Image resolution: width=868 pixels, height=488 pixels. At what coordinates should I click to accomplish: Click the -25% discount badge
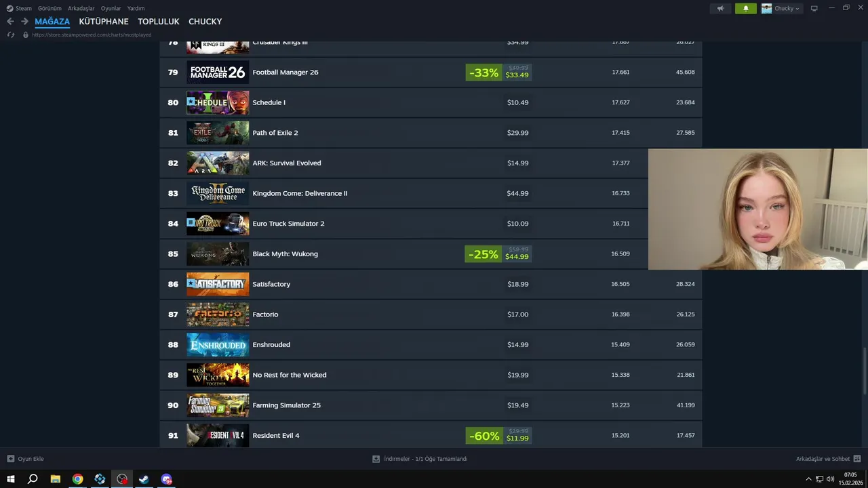point(484,254)
